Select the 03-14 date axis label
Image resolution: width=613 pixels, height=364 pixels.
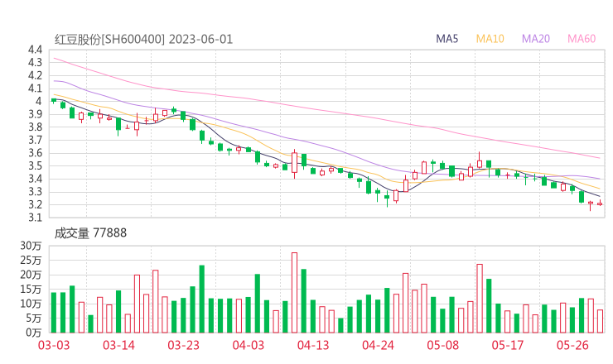[x=118, y=346]
